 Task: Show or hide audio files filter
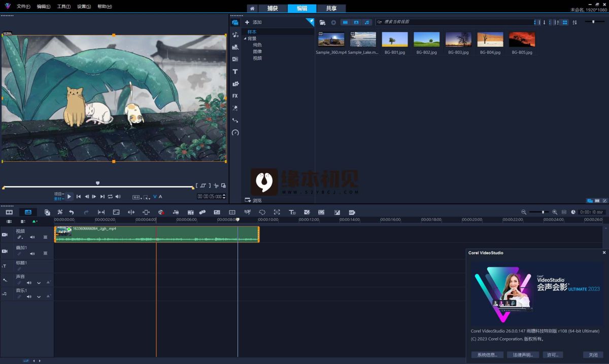[366, 22]
